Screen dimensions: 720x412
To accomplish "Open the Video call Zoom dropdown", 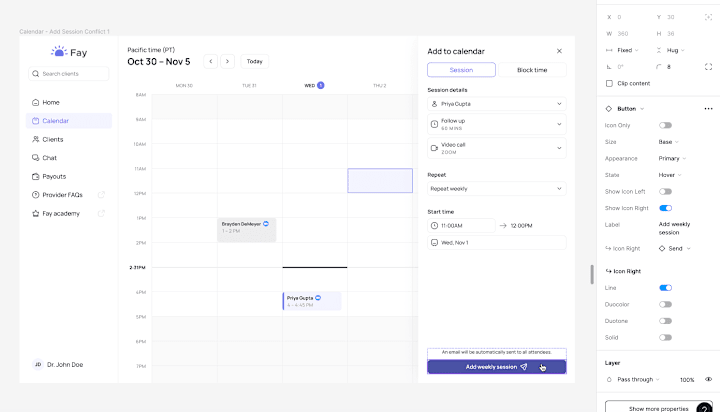I will 497,148.
